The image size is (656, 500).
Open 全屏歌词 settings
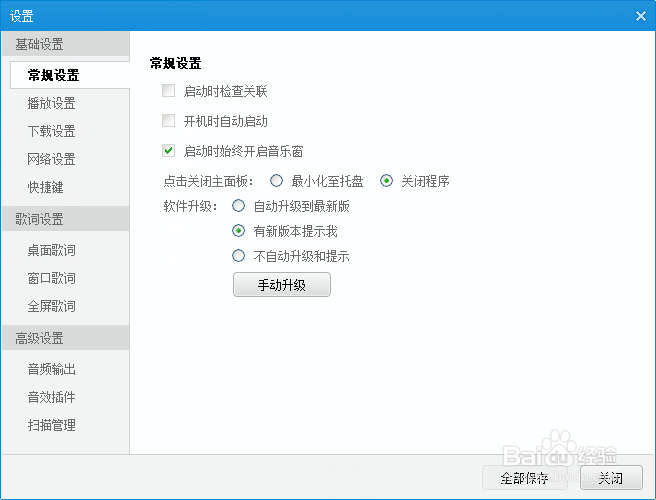51,306
